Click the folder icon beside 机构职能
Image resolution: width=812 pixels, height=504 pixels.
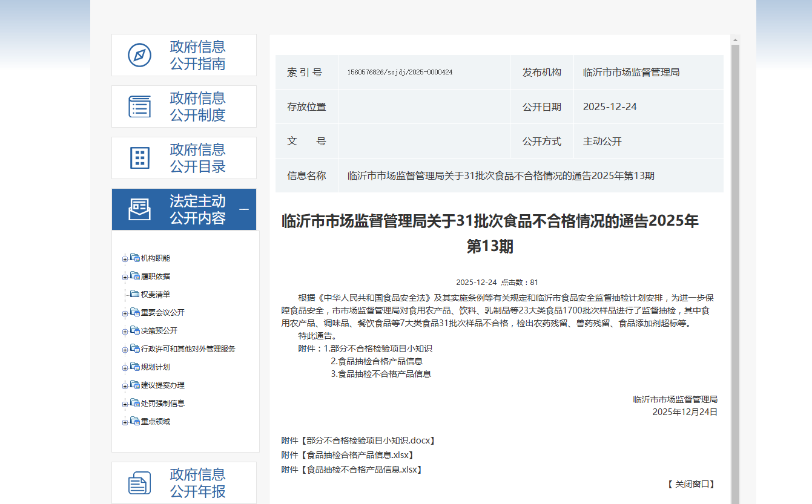click(134, 257)
